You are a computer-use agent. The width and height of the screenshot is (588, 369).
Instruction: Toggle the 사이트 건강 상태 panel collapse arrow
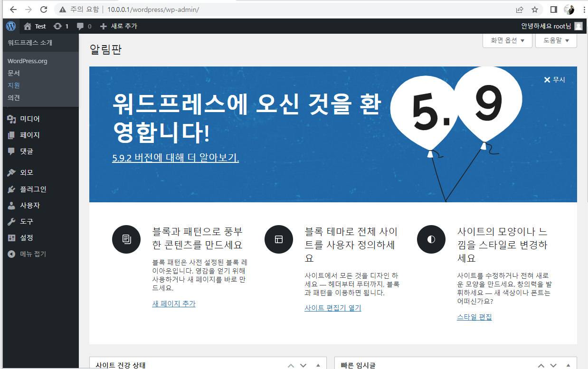coord(318,365)
